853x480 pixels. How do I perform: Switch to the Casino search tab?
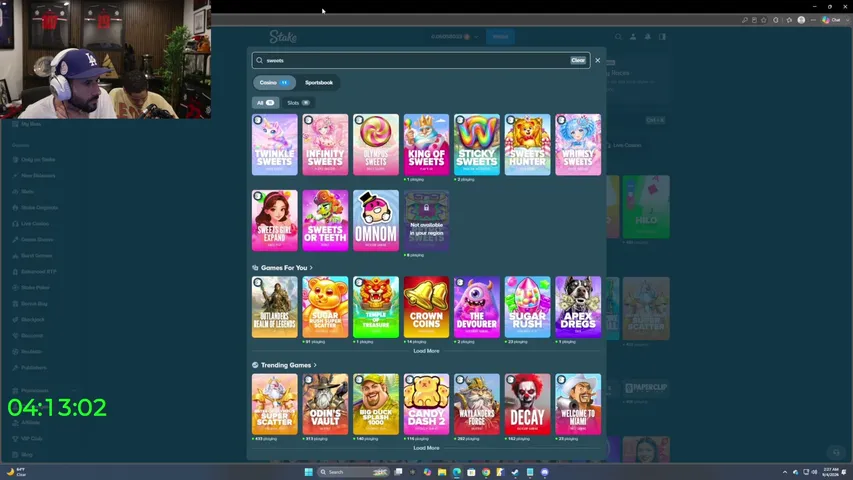tap(274, 83)
